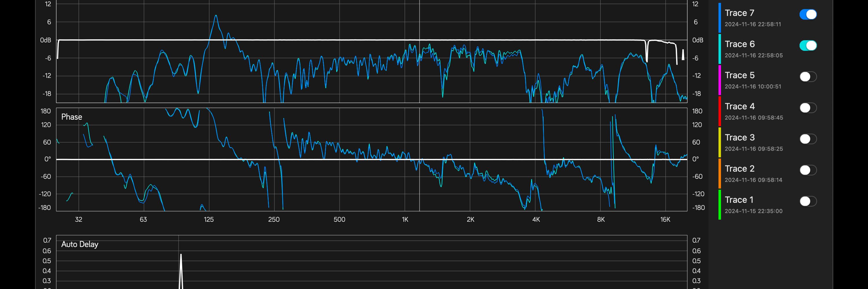Click the 4K frequency axis label

click(x=536, y=220)
